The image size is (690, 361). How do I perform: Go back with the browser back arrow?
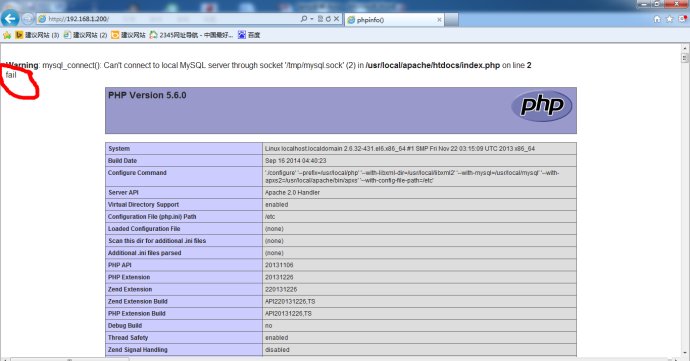pos(10,18)
